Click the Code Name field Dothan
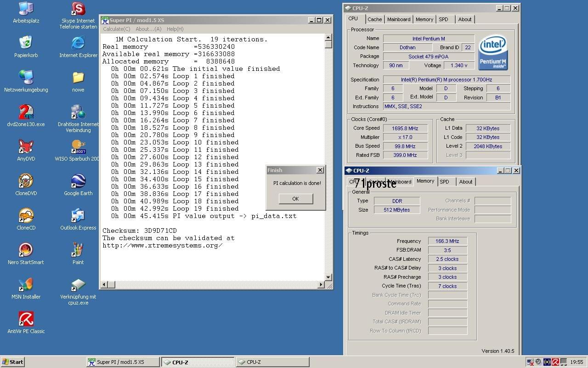 [x=407, y=47]
